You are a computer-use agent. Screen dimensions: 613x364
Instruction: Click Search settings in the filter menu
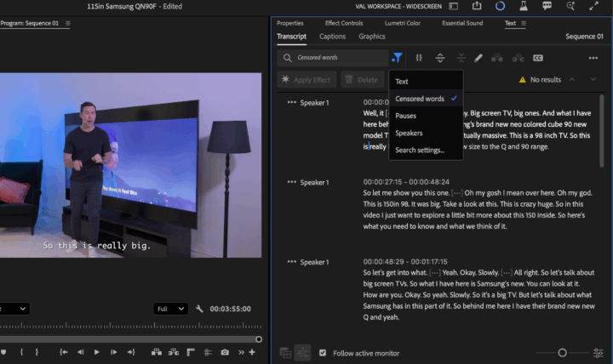point(420,150)
